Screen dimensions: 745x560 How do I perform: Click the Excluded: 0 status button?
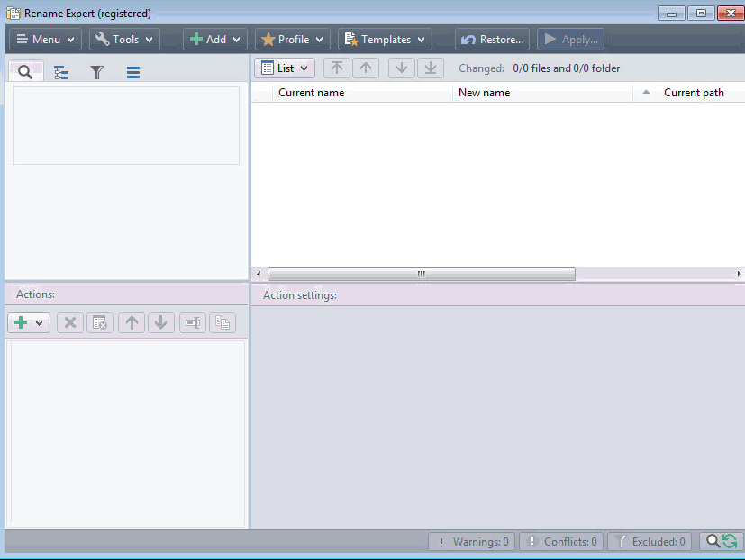point(650,541)
